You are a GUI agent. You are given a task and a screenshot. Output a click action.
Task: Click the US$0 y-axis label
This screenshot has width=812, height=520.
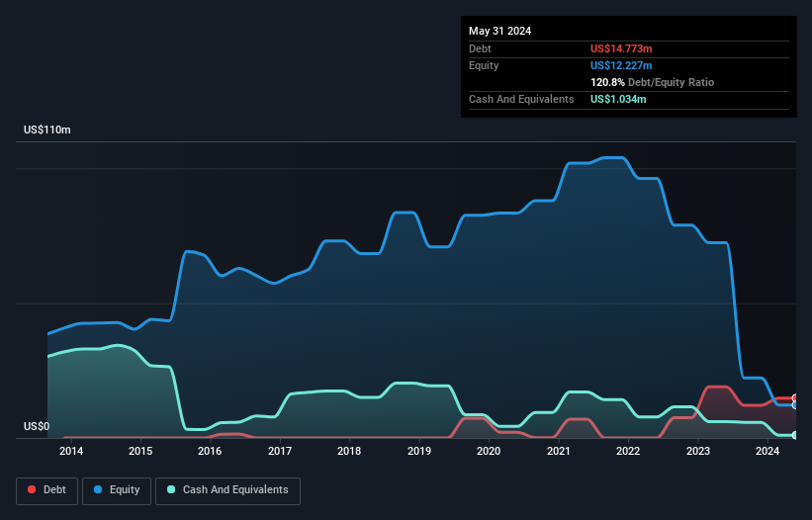[x=37, y=426]
